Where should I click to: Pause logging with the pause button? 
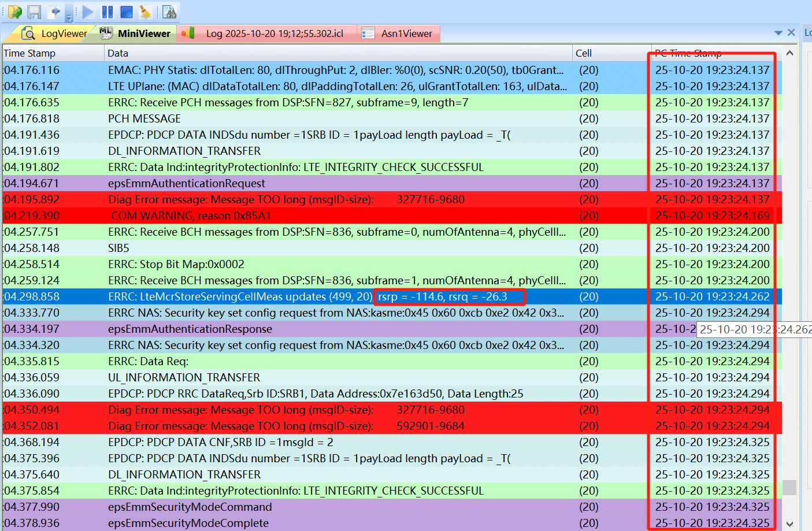point(107,12)
